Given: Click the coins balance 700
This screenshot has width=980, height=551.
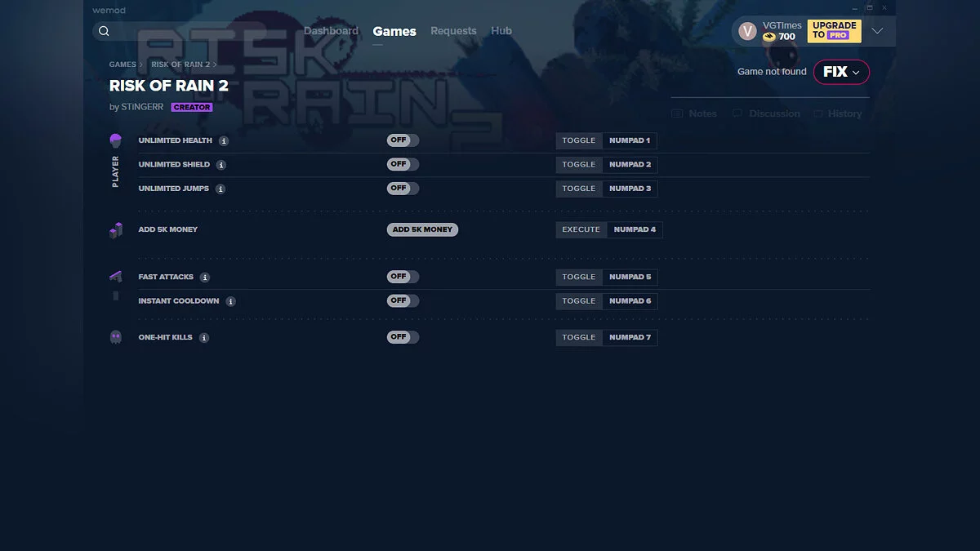Looking at the screenshot, I should point(779,37).
